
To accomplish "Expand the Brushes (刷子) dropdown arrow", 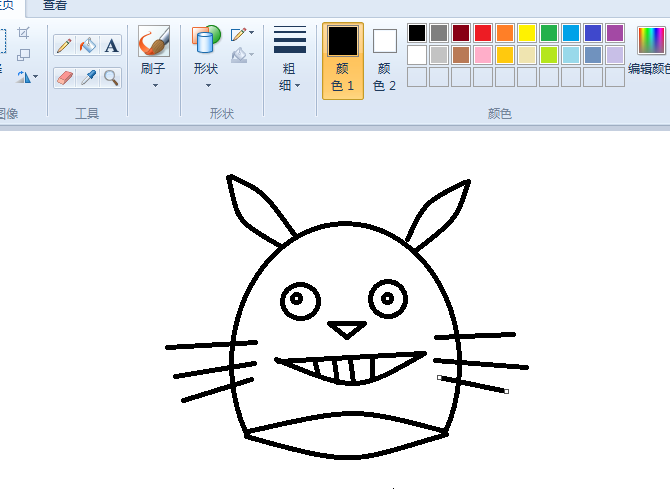I will 156,85.
